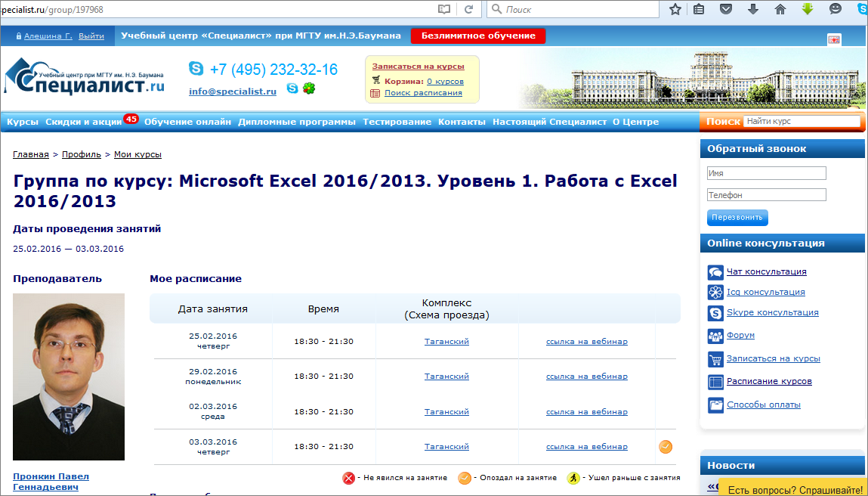868x496 pixels.
Task: Click the Имя input field
Action: [767, 173]
